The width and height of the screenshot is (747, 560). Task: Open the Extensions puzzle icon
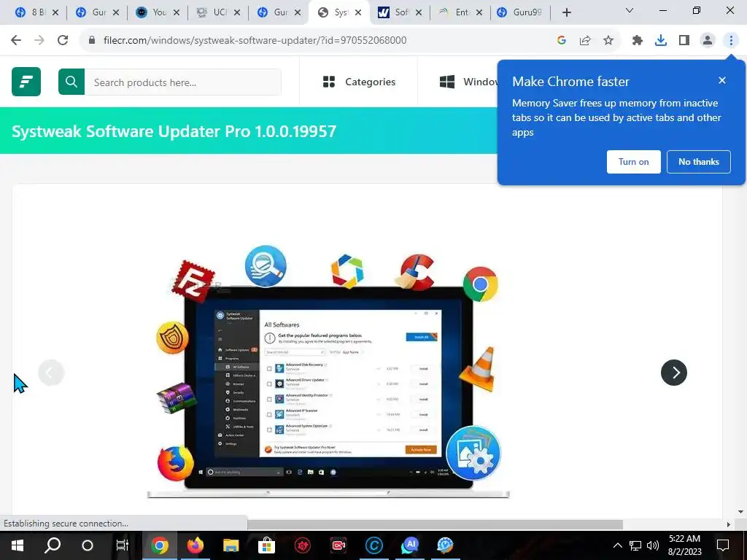pyautogui.click(x=638, y=41)
